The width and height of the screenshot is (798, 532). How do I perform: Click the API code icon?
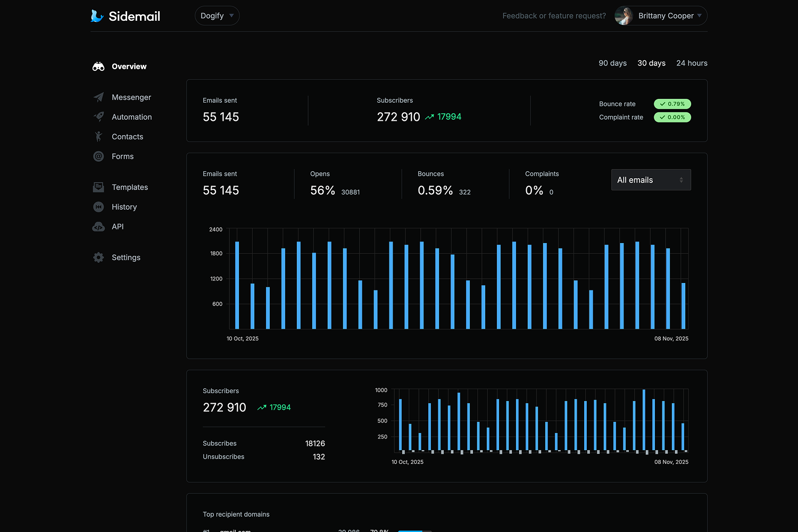point(98,227)
